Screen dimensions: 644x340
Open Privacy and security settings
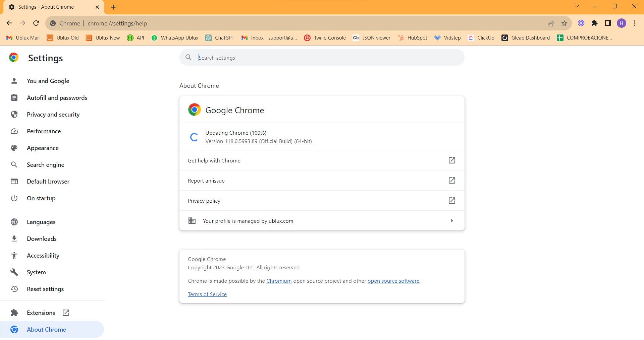point(53,115)
